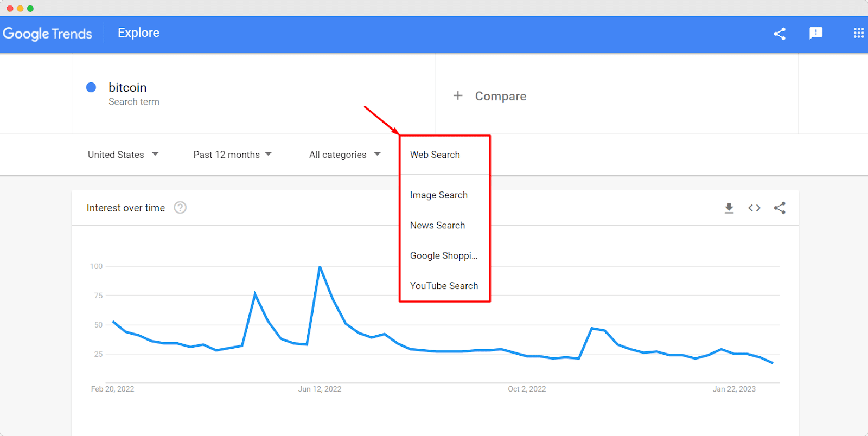
Task: Click the Interest over time heading
Action: click(126, 208)
